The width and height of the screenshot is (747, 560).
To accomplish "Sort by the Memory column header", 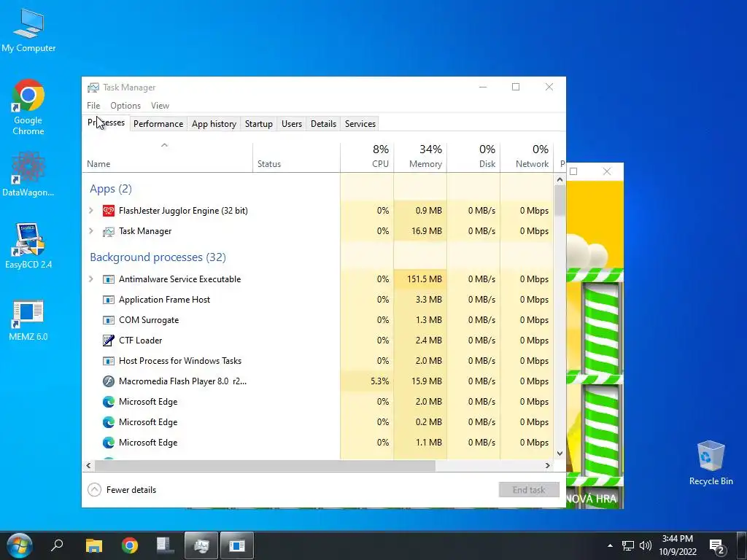I will (420, 157).
